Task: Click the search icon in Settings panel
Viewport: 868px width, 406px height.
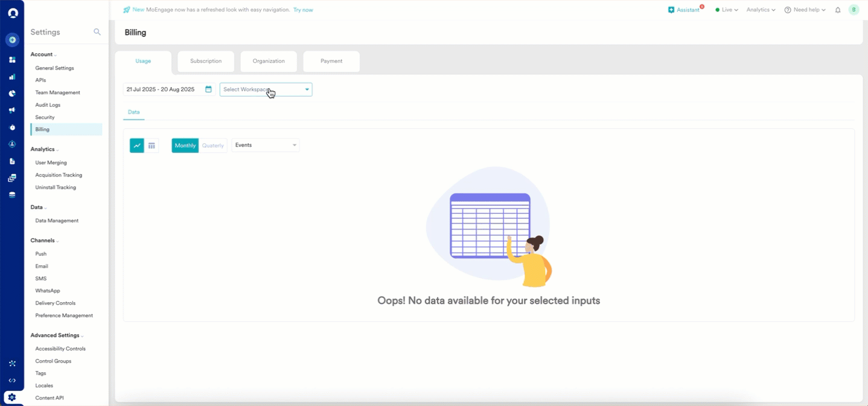Action: (97, 32)
